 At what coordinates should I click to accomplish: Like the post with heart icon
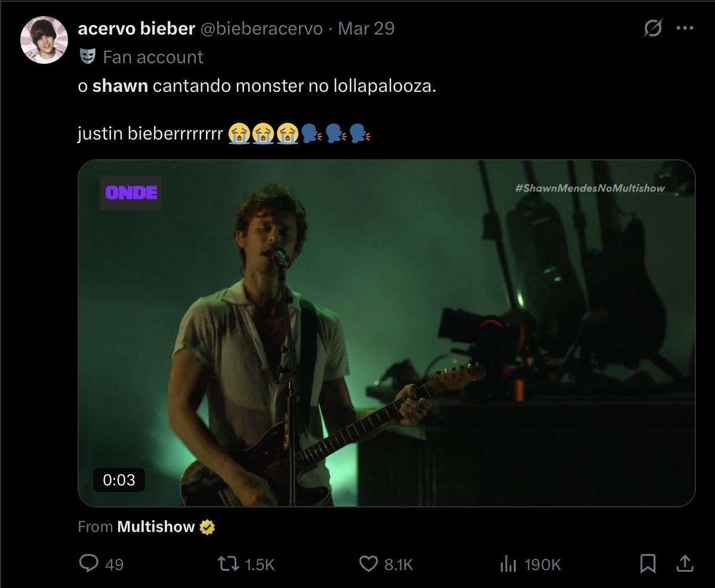pos(368,564)
